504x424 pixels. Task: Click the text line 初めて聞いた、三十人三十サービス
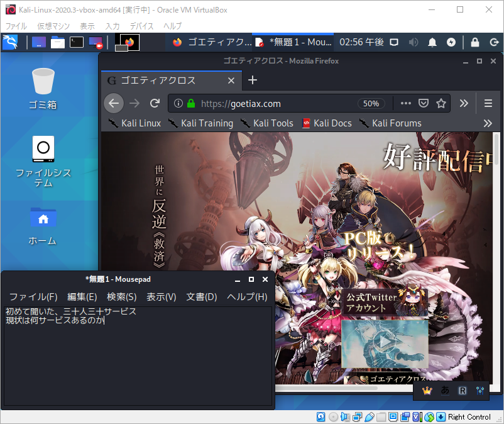71,311
